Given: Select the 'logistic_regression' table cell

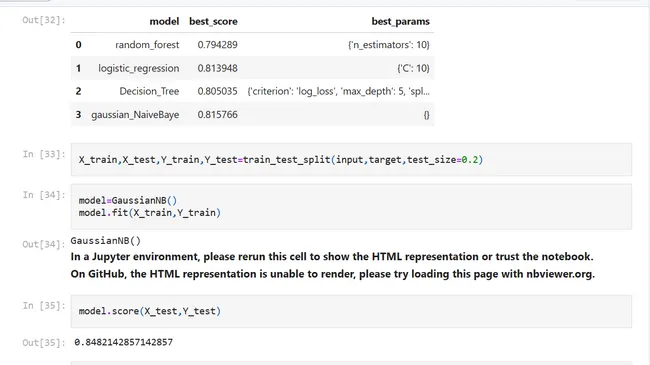Looking at the screenshot, I should tap(138, 68).
